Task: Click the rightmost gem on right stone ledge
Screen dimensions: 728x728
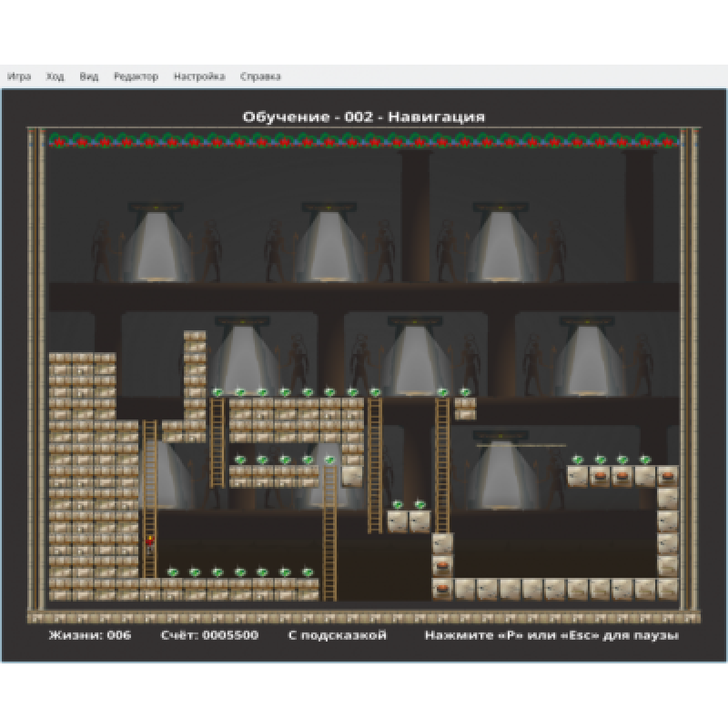Action: pyautogui.click(x=645, y=460)
